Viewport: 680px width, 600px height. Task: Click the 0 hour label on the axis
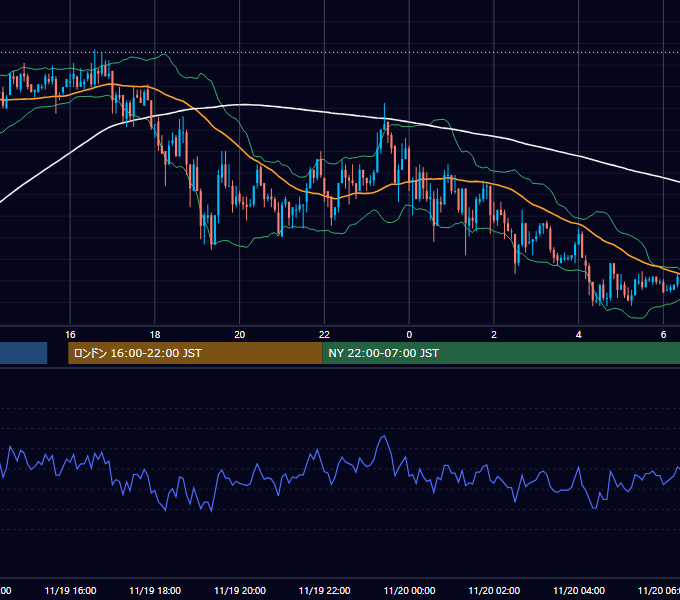tap(409, 334)
